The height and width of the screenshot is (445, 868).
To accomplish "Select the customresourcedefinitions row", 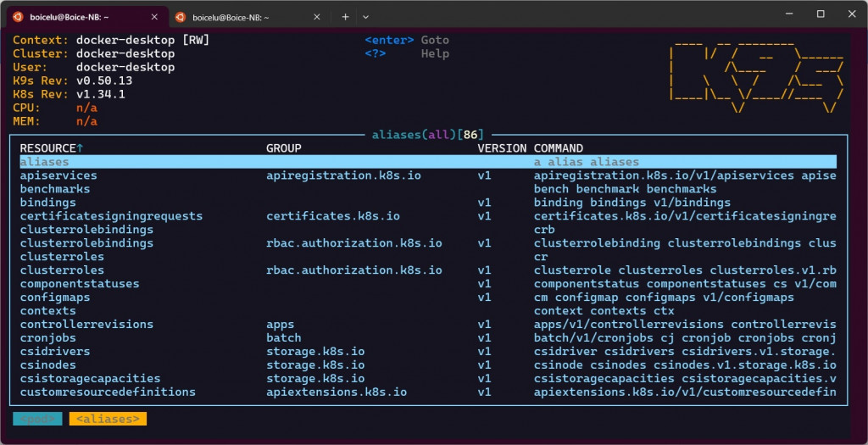I will [428, 392].
